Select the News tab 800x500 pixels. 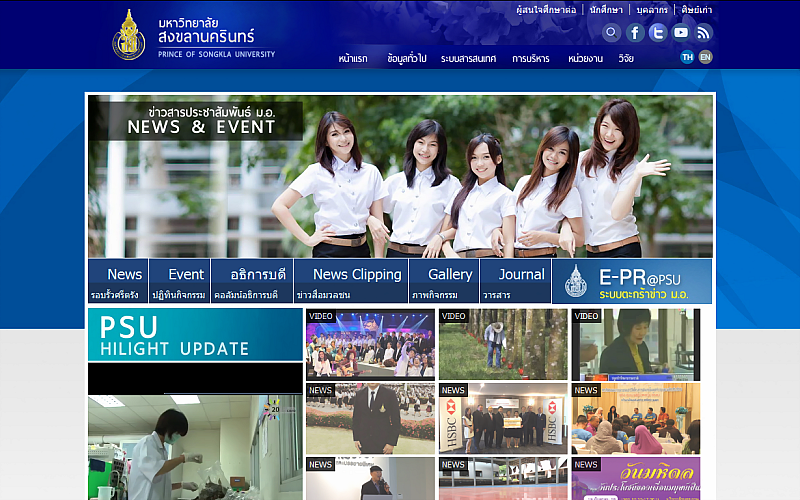pyautogui.click(x=118, y=281)
